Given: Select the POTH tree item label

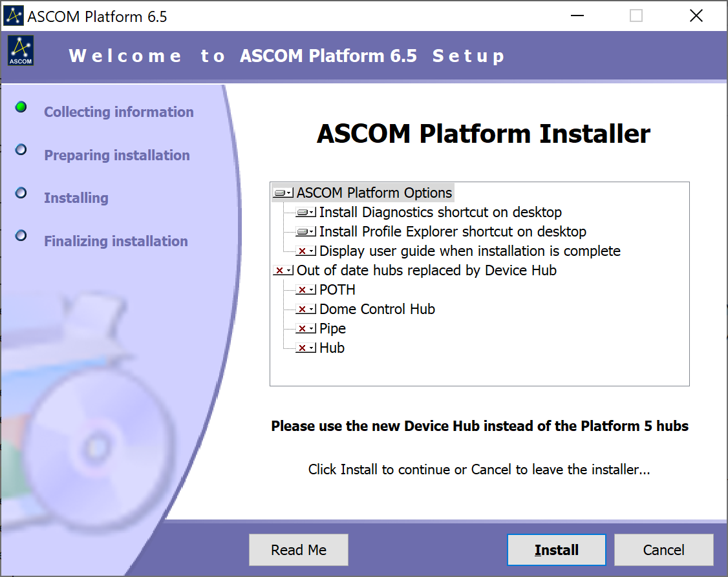Looking at the screenshot, I should tap(337, 290).
